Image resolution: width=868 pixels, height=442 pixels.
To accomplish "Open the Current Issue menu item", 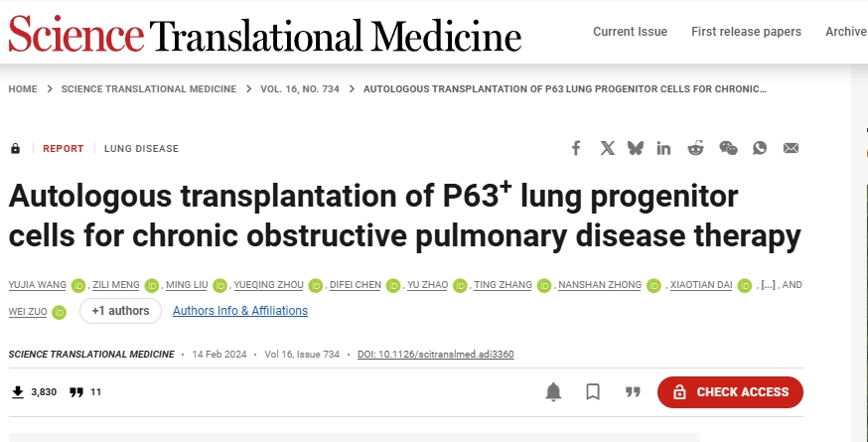I will click(x=630, y=32).
